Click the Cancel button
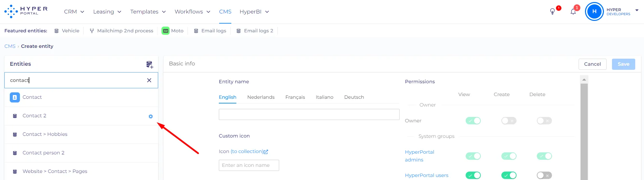The height and width of the screenshot is (180, 644). tap(592, 64)
